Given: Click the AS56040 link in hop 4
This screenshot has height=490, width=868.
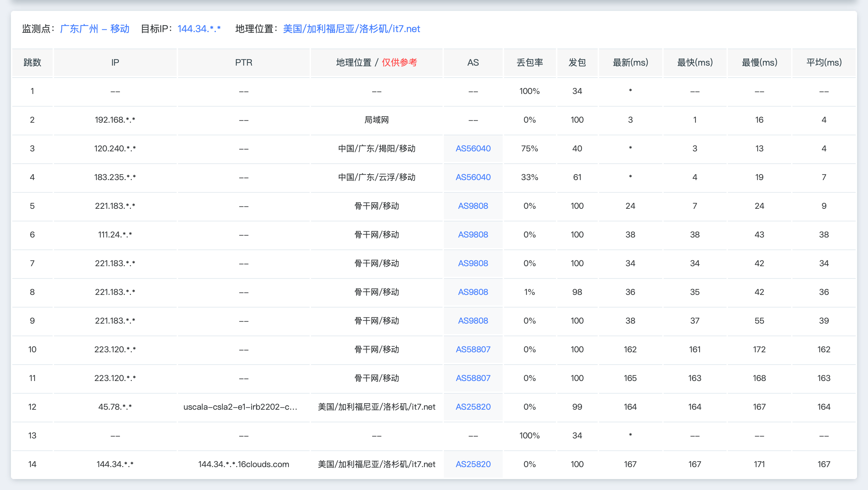Looking at the screenshot, I should 473,177.
